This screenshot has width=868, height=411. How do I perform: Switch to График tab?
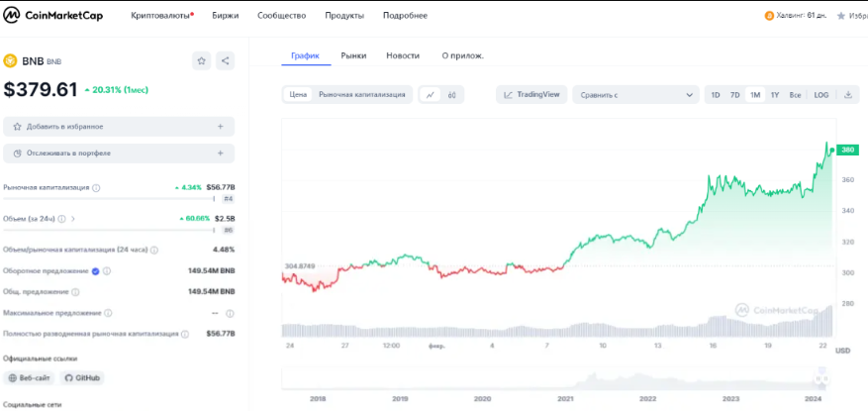click(305, 55)
